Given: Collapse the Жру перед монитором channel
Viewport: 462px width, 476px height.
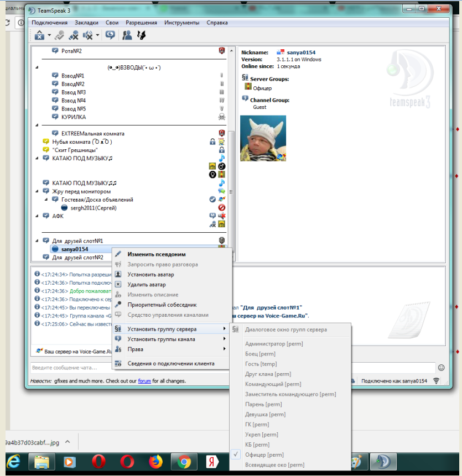Looking at the screenshot, I should click(x=37, y=191).
